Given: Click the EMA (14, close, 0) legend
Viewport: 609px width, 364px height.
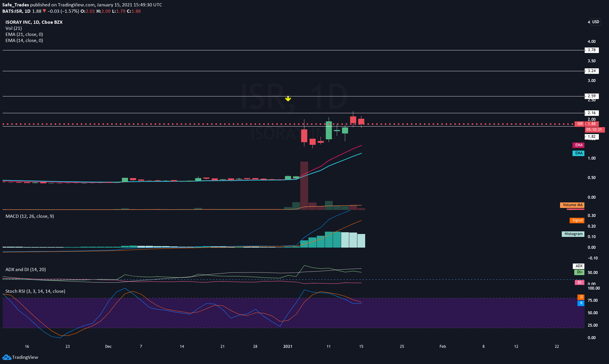Looking at the screenshot, I should click(x=24, y=41).
